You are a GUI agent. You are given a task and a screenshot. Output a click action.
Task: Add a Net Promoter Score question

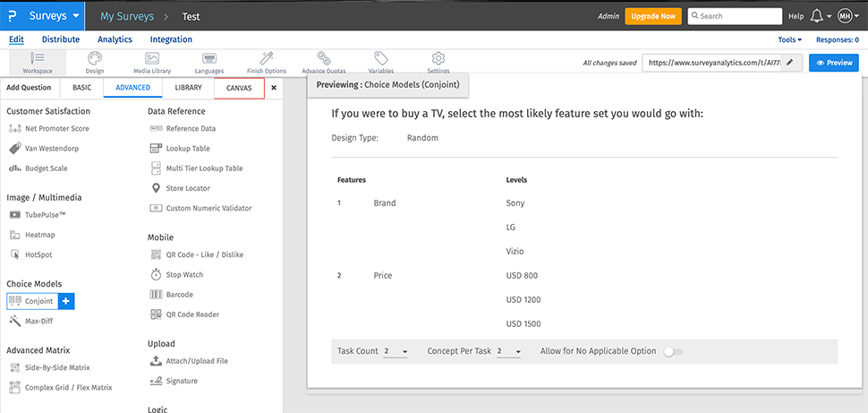pos(49,129)
